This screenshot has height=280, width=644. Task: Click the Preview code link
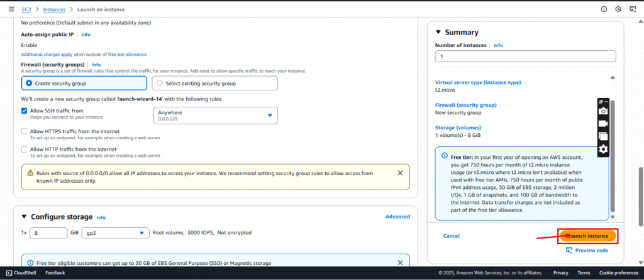tap(592, 250)
